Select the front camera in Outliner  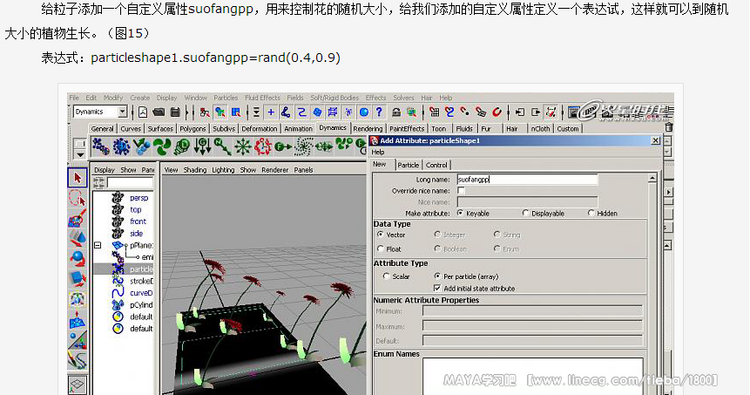(138, 221)
